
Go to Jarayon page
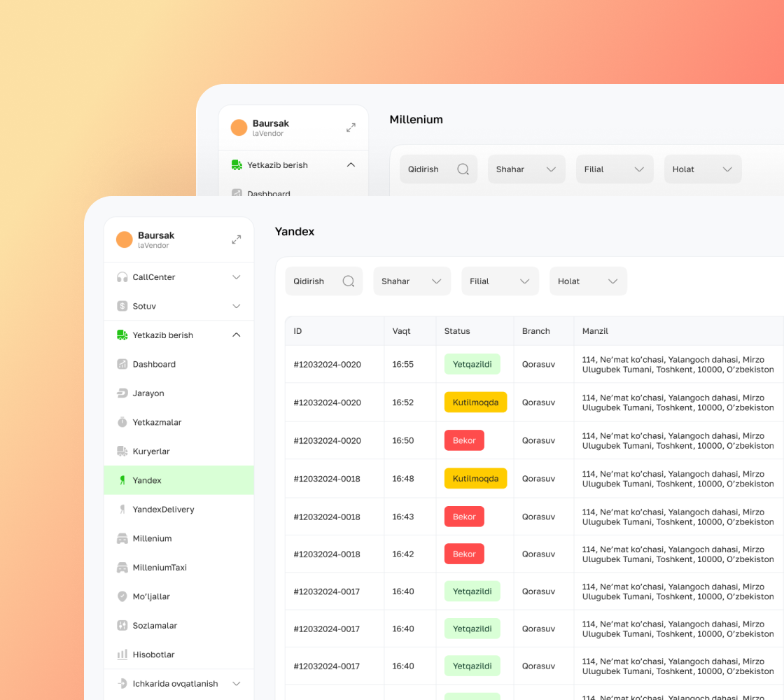(178, 393)
